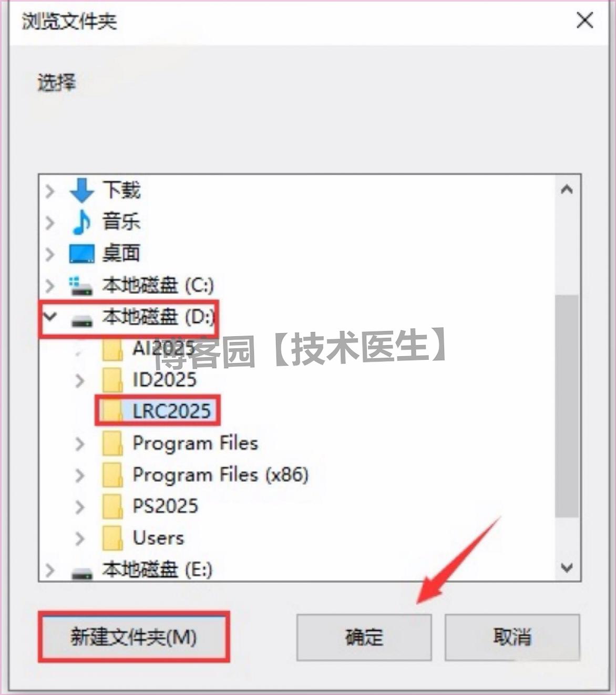Screen dimensions: 616x695
Task: Click the Music note icon
Action: pos(81,222)
